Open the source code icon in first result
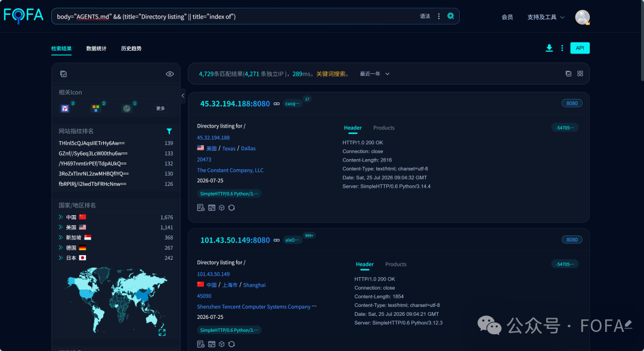The width and height of the screenshot is (644, 351). click(x=212, y=208)
